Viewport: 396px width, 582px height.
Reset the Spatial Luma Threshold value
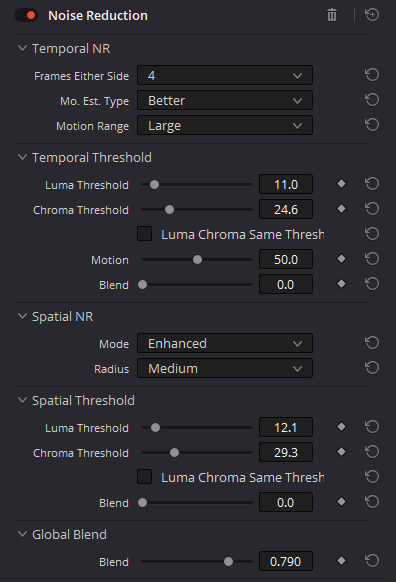(x=372, y=427)
